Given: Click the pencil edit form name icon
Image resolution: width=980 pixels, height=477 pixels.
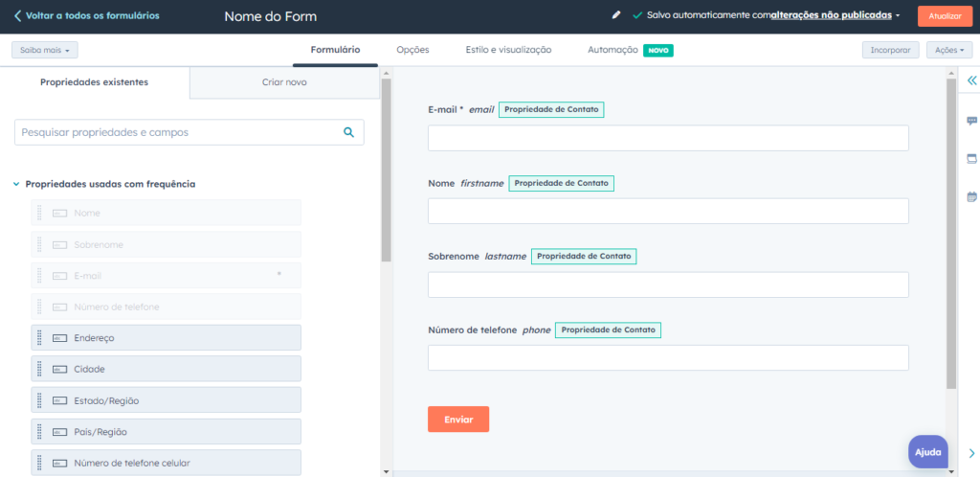Looking at the screenshot, I should [x=616, y=15].
